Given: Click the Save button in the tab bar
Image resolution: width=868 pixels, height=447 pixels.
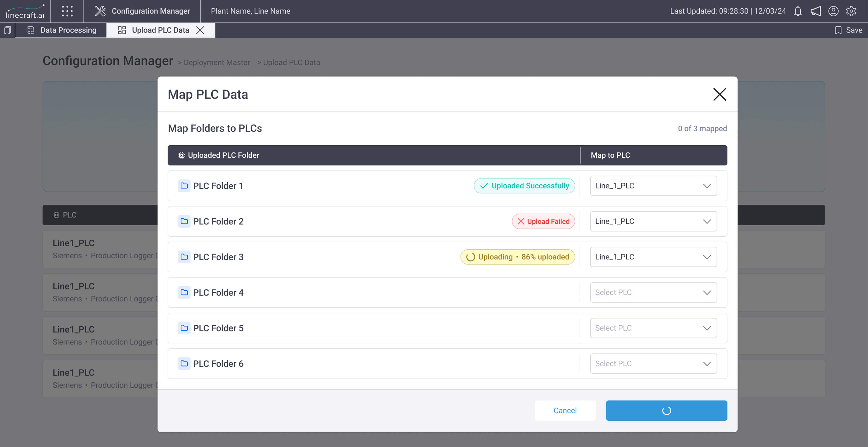Looking at the screenshot, I should click(849, 30).
